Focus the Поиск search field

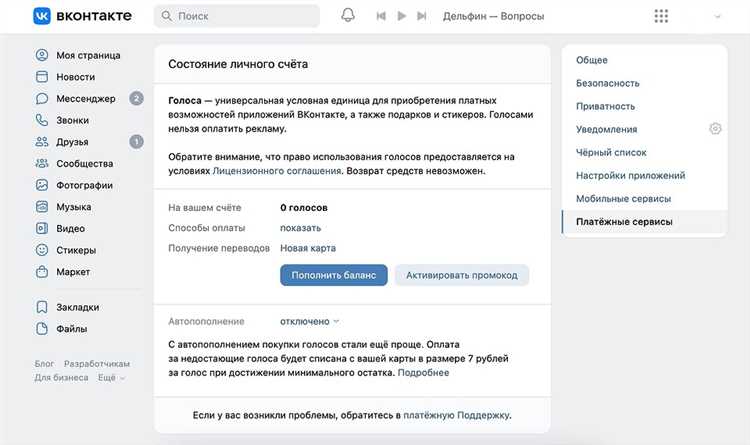237,16
